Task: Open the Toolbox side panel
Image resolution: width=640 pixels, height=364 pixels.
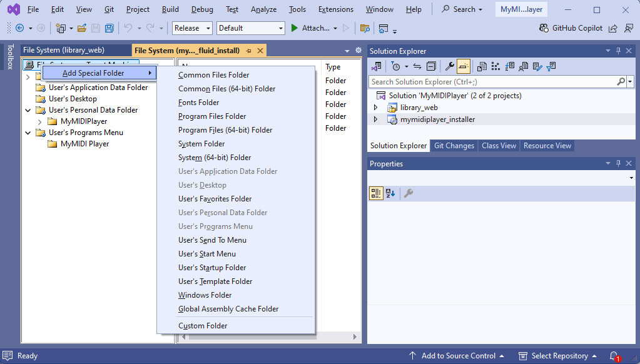Action: point(10,56)
